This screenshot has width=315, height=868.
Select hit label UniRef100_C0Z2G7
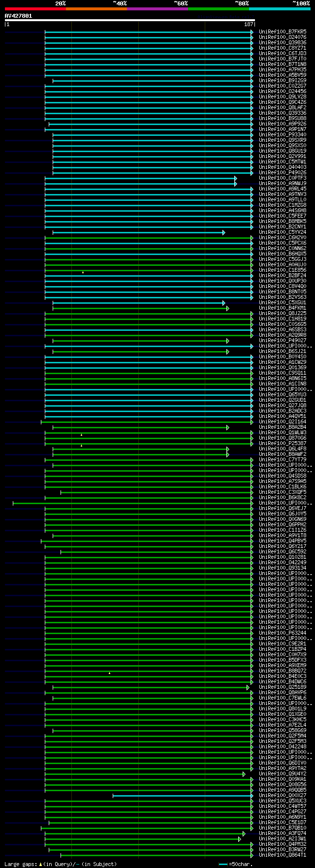[x=283, y=86]
